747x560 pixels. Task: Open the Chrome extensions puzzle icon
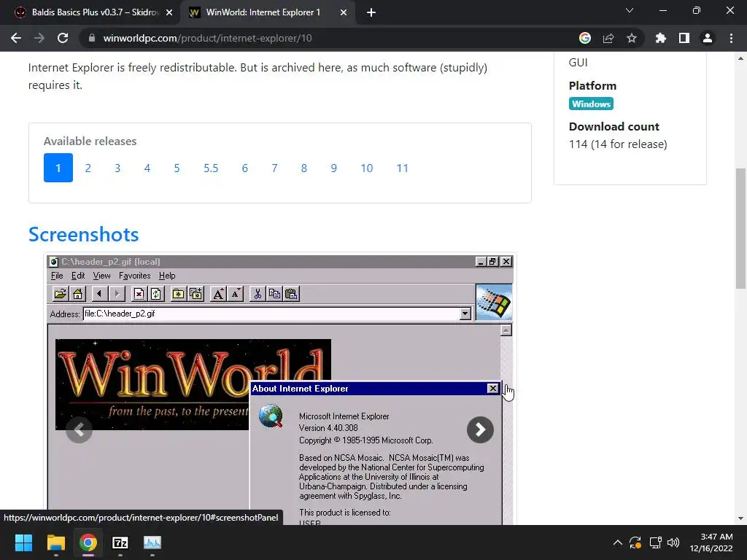pyautogui.click(x=660, y=38)
